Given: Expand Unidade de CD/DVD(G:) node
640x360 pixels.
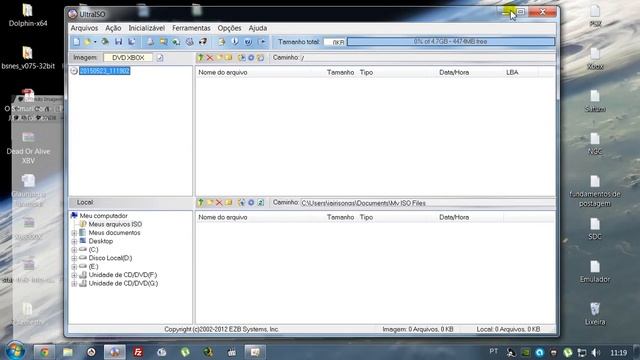Looking at the screenshot, I should pos(74,284).
